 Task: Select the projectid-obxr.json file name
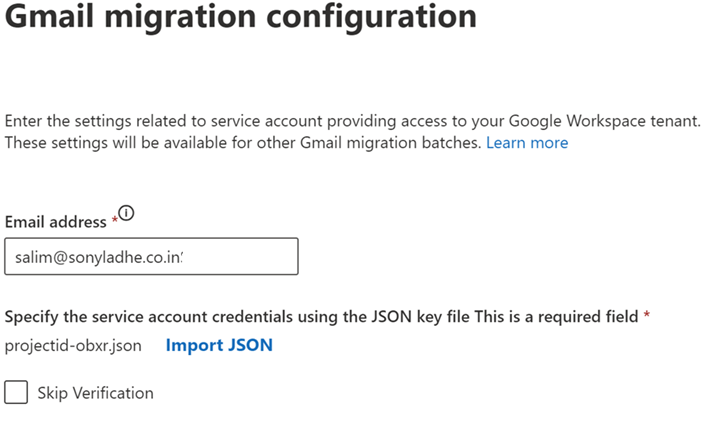(73, 345)
